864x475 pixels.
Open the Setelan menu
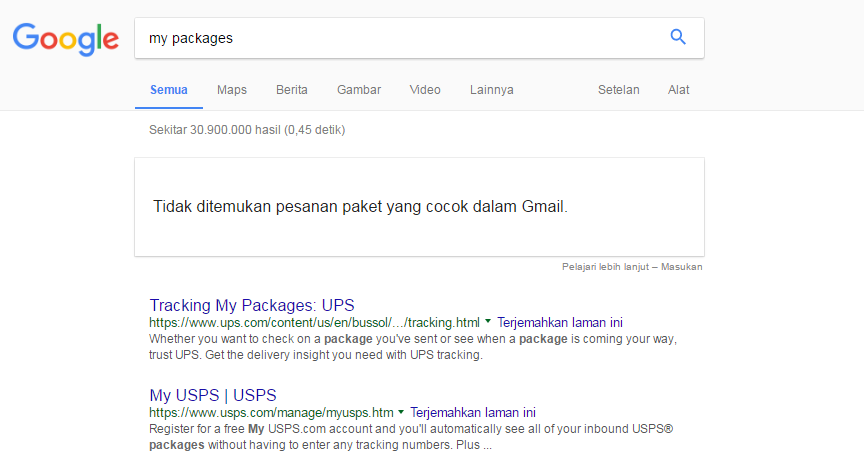point(619,90)
